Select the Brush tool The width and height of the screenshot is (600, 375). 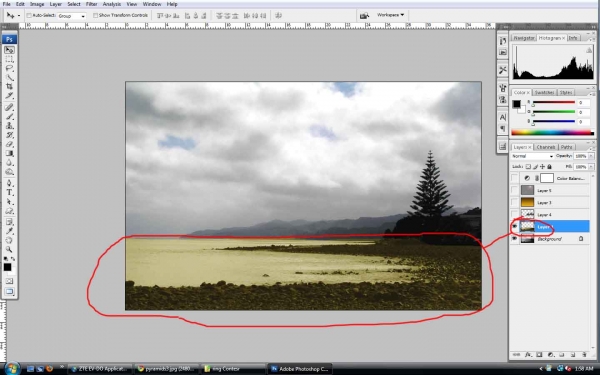coord(9,117)
